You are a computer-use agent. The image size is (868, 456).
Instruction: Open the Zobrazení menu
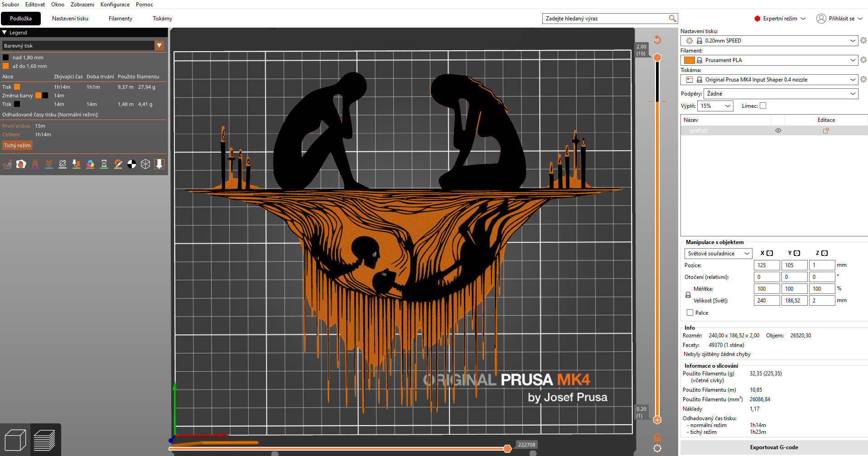[x=82, y=5]
